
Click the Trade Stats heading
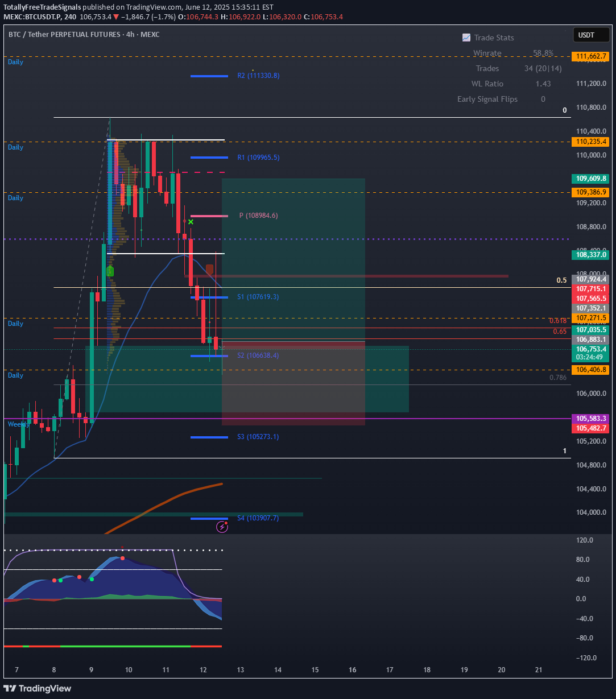tap(494, 38)
